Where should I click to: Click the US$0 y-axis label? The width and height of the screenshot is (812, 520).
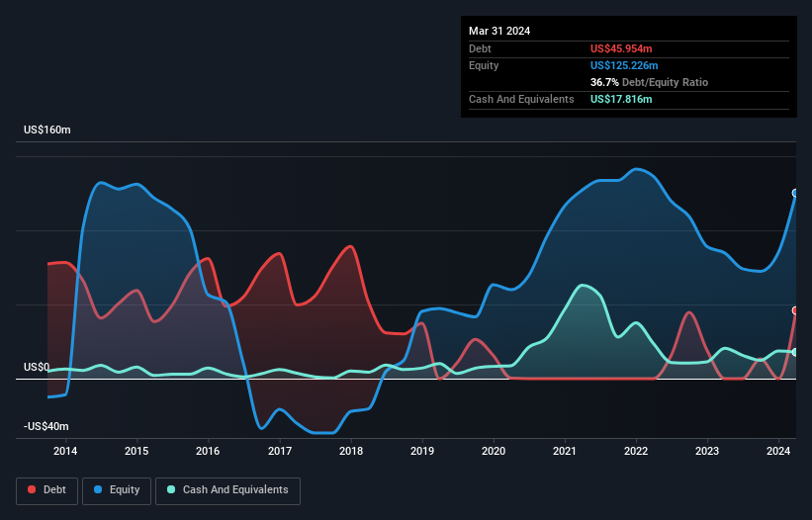tap(37, 368)
